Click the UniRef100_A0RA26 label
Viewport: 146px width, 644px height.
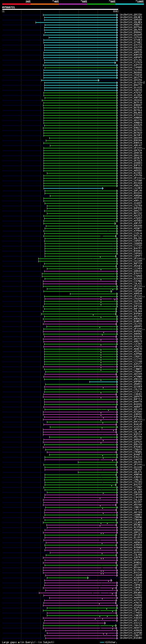pyautogui.click(x=131, y=630)
